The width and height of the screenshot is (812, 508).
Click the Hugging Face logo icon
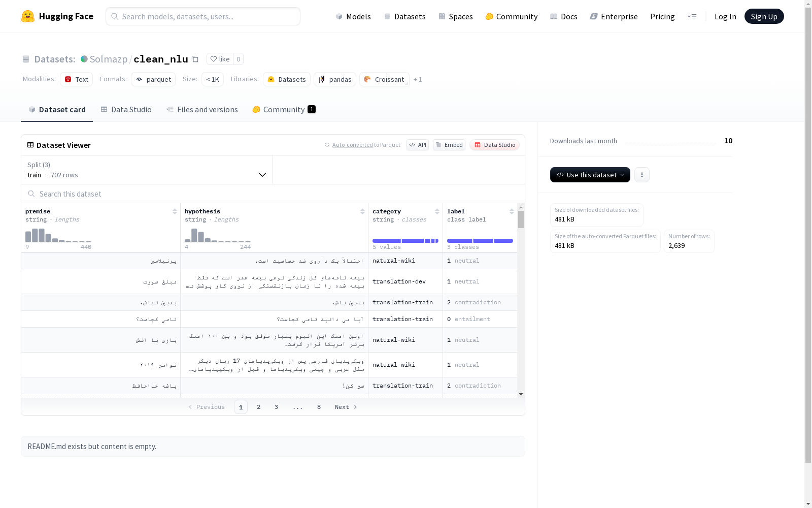pyautogui.click(x=28, y=16)
